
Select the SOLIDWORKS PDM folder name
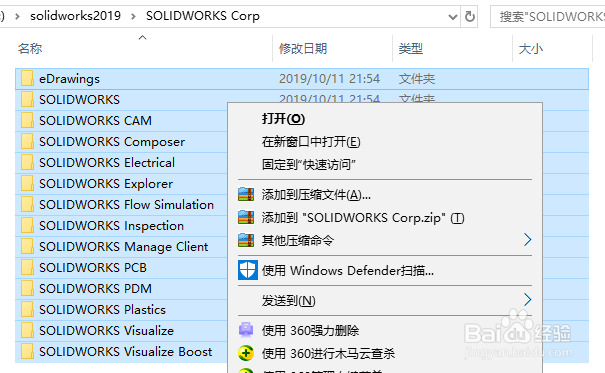point(95,289)
